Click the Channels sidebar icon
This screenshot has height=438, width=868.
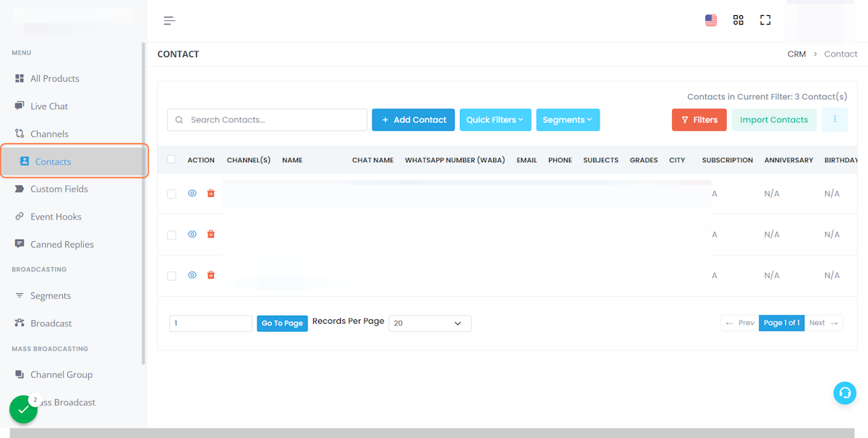tap(20, 133)
